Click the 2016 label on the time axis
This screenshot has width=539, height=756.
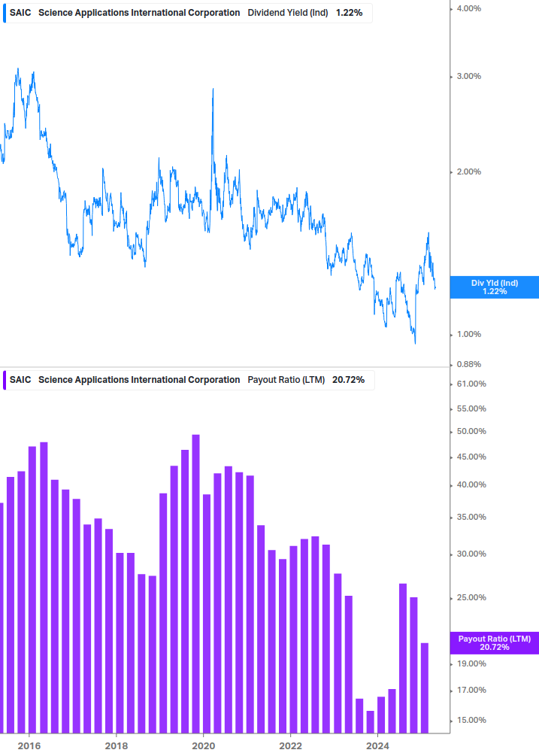29,746
